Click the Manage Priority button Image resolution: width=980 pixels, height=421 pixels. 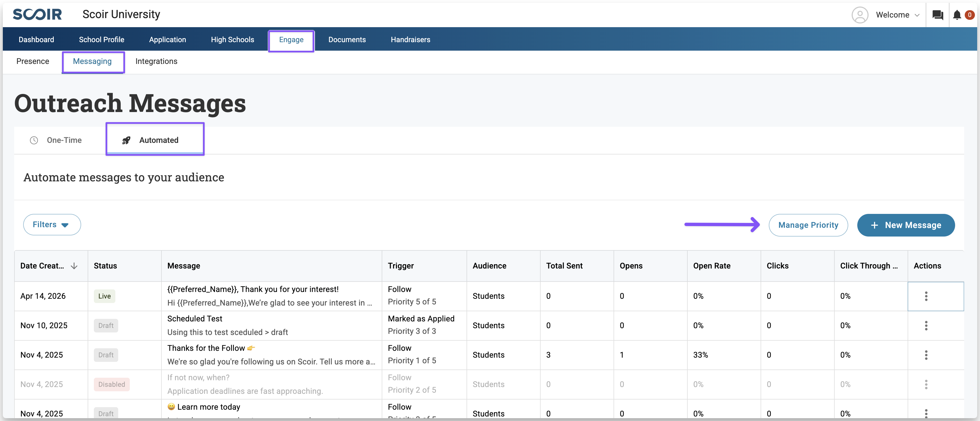808,225
